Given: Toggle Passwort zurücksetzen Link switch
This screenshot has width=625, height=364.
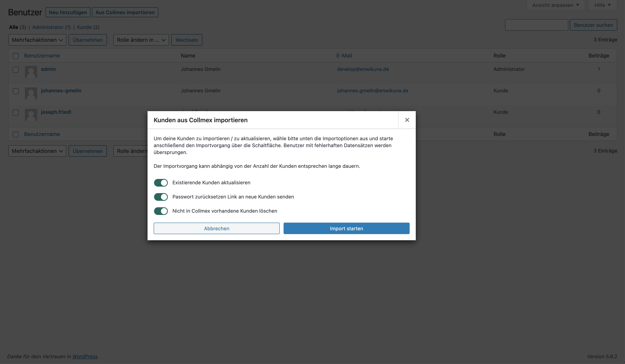Looking at the screenshot, I should click(161, 197).
